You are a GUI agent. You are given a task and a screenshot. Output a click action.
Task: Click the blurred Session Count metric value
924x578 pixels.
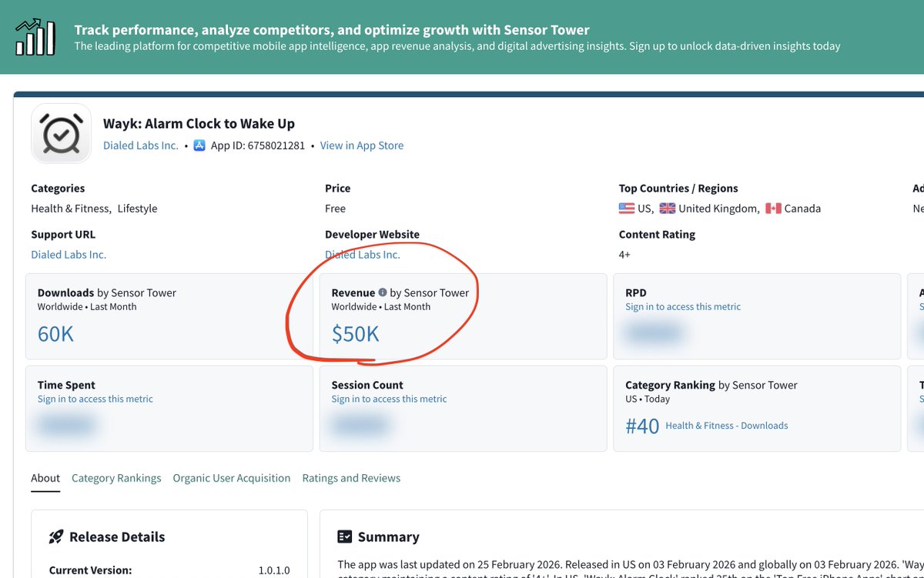click(x=360, y=426)
